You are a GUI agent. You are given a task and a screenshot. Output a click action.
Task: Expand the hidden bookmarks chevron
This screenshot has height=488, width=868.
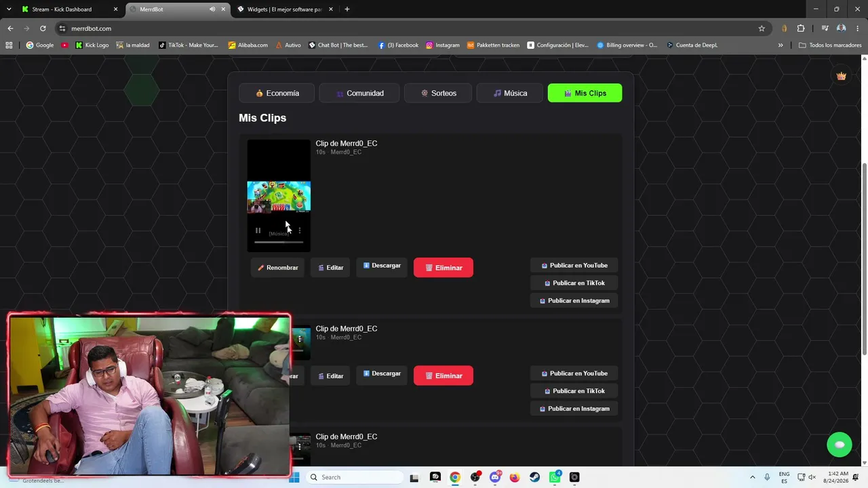click(781, 45)
